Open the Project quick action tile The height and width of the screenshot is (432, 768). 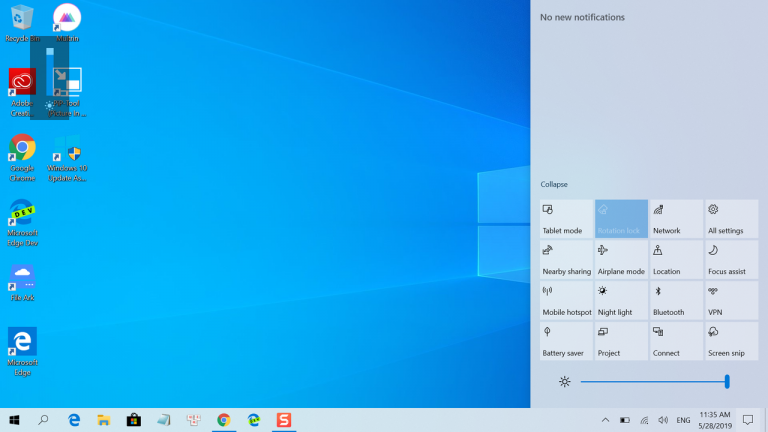tap(621, 341)
